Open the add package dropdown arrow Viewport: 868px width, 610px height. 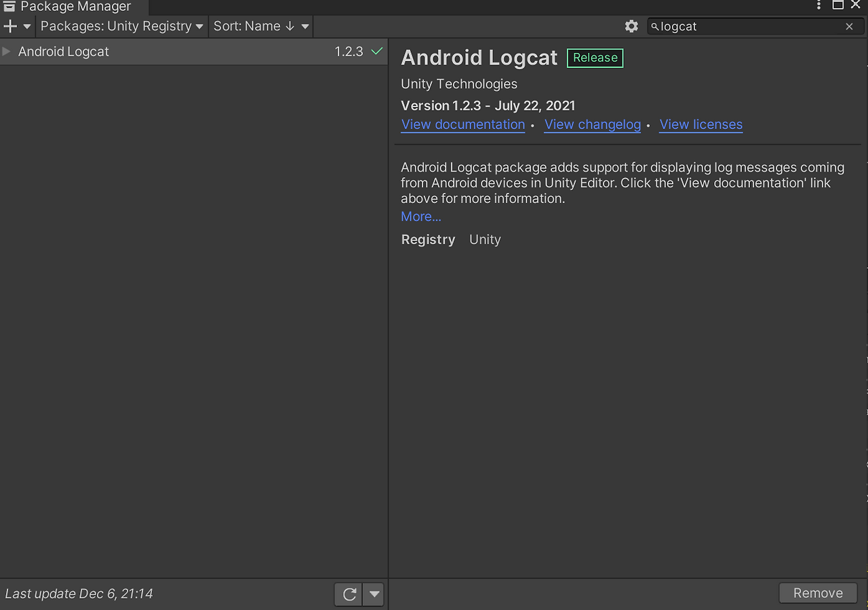pos(27,26)
